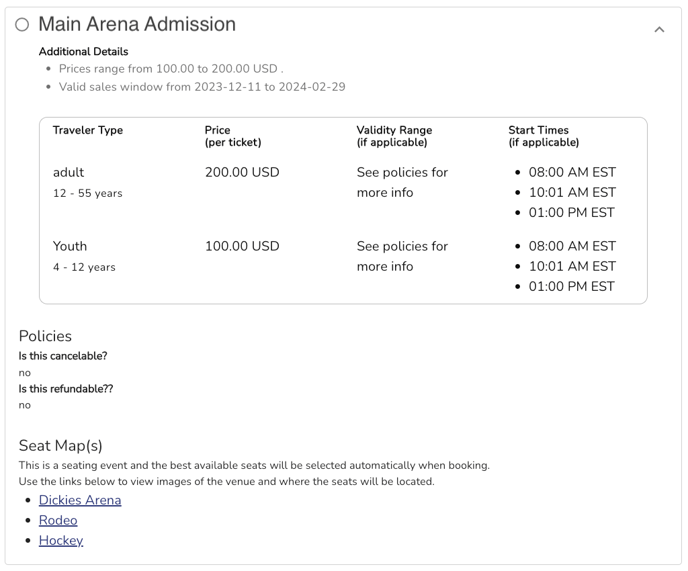
Task: Open the Hockey seat map link
Action: (61, 540)
